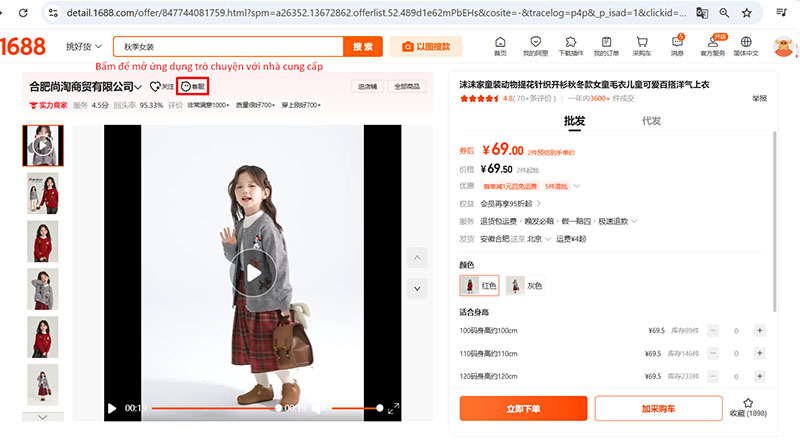Click the 立即下单 order now button
Image resolution: width=800 pixels, height=444 pixels.
coord(522,408)
